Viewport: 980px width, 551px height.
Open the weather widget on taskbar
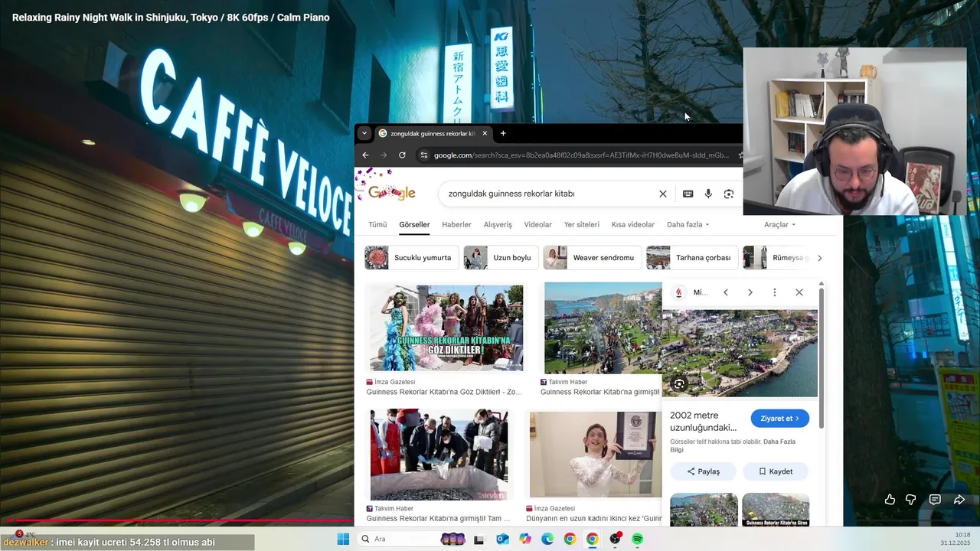(25, 533)
